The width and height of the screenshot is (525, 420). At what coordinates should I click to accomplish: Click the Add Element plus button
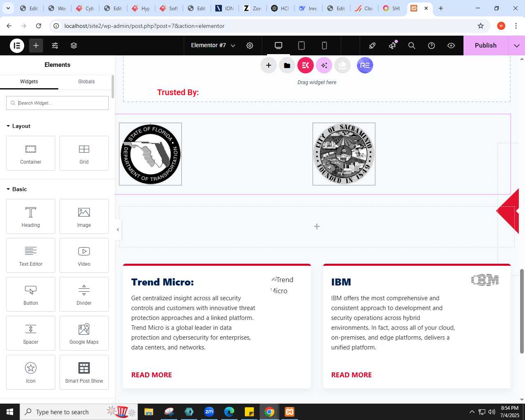[x=36, y=46]
